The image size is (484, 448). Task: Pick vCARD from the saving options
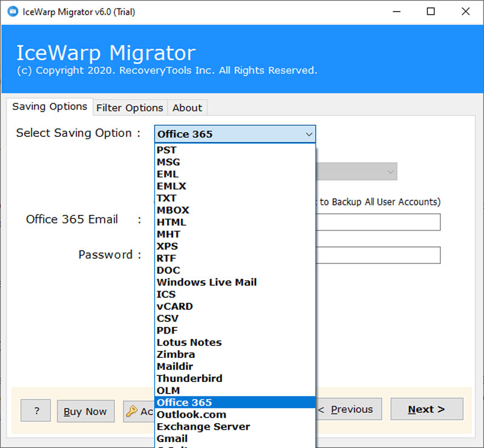click(235, 306)
